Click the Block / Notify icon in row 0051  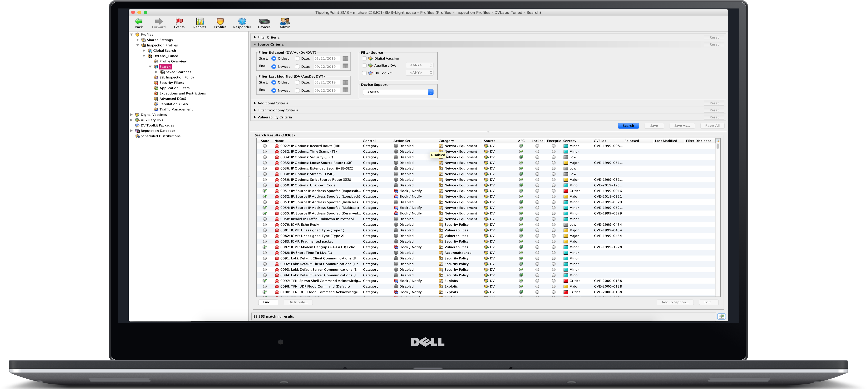point(396,191)
